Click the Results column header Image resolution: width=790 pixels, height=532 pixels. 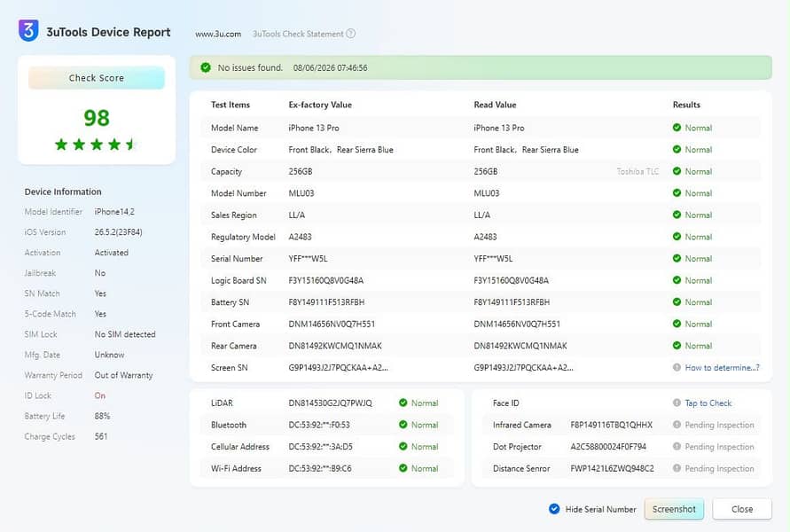pyautogui.click(x=686, y=105)
